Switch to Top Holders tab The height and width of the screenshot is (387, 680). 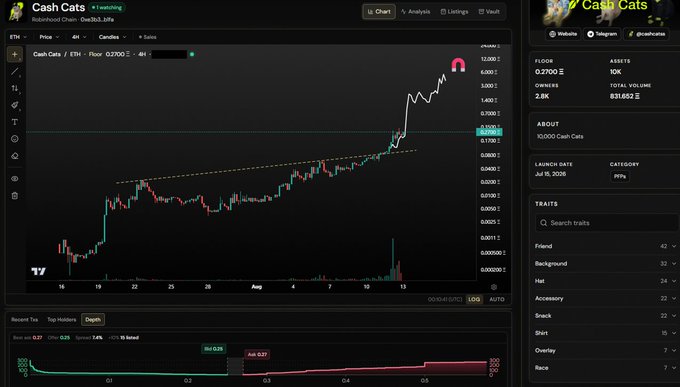62,320
